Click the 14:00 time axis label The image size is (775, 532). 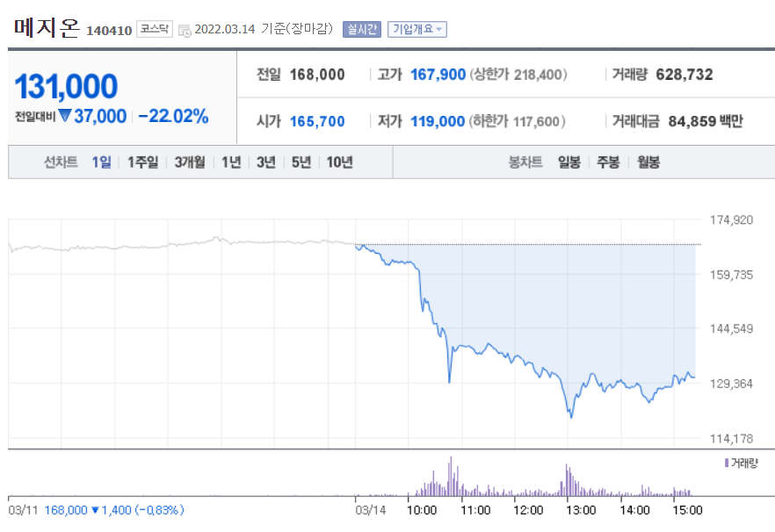634,510
